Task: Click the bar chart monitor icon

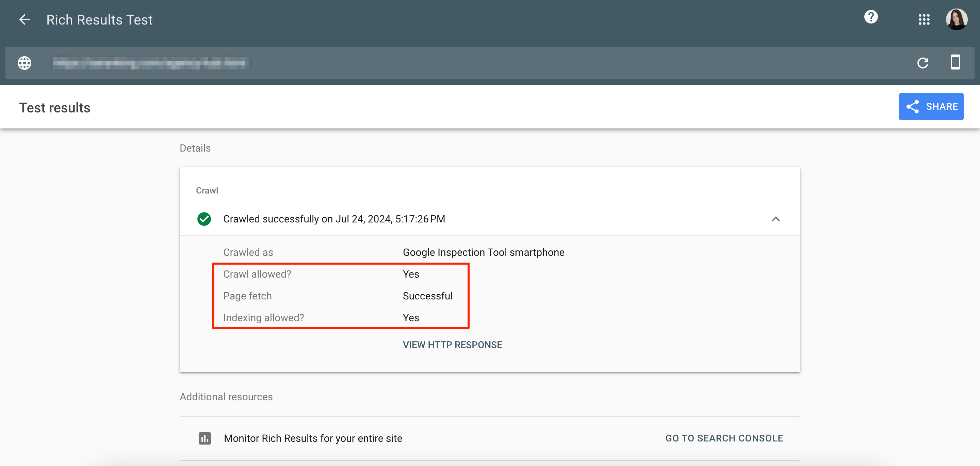Action: [205, 438]
